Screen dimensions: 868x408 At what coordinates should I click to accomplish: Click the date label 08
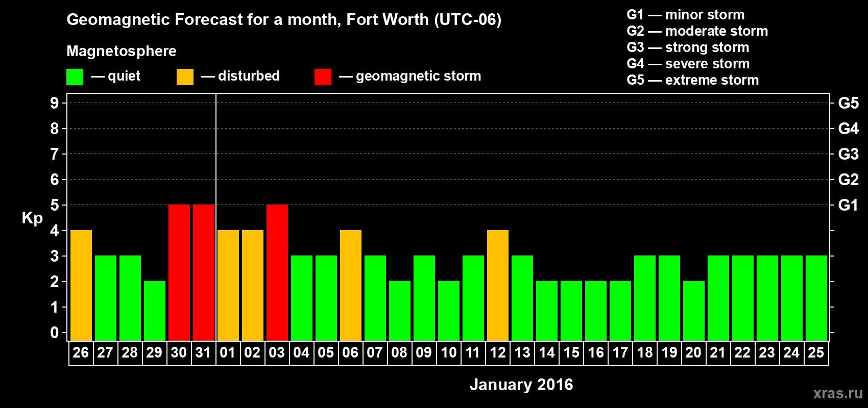click(399, 353)
